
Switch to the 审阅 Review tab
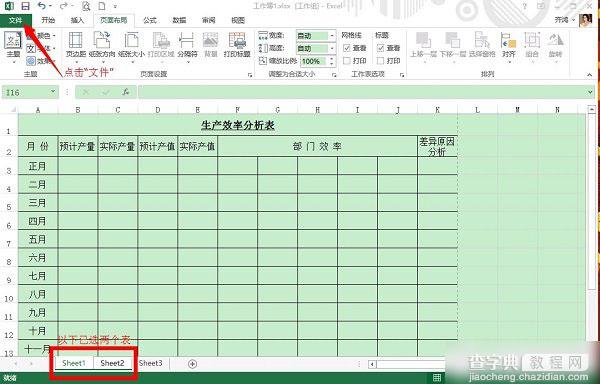point(209,20)
